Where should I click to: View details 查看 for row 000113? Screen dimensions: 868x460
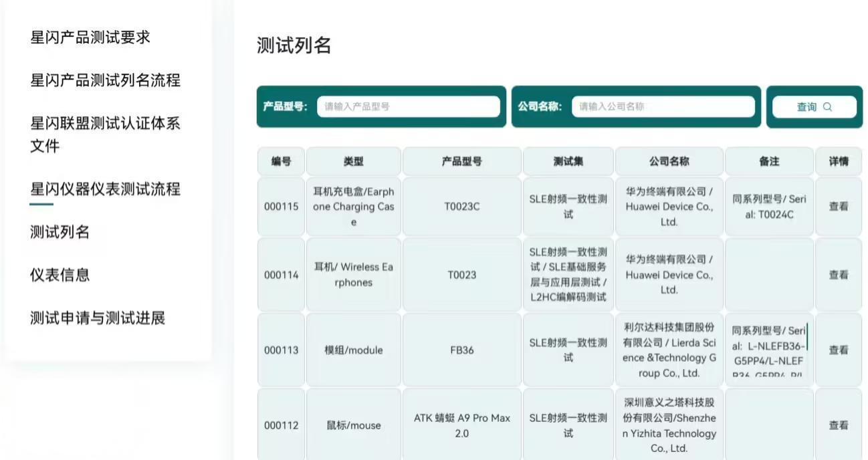[839, 350]
